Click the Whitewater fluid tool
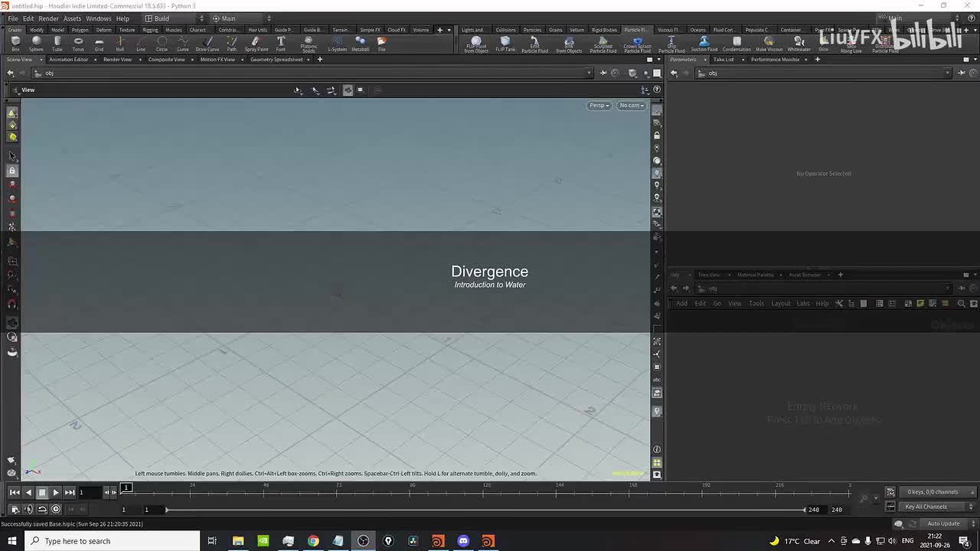This screenshot has width=980, height=551. click(x=799, y=44)
